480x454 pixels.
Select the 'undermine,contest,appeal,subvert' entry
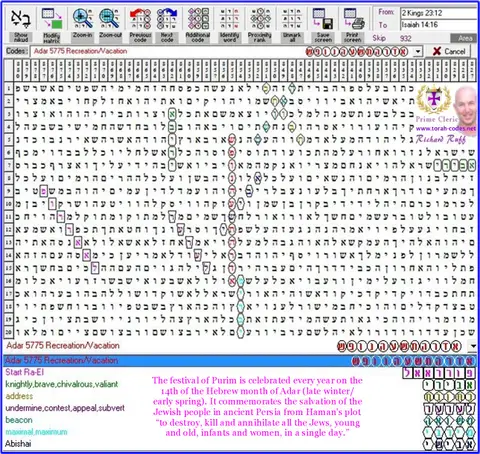[x=65, y=408]
